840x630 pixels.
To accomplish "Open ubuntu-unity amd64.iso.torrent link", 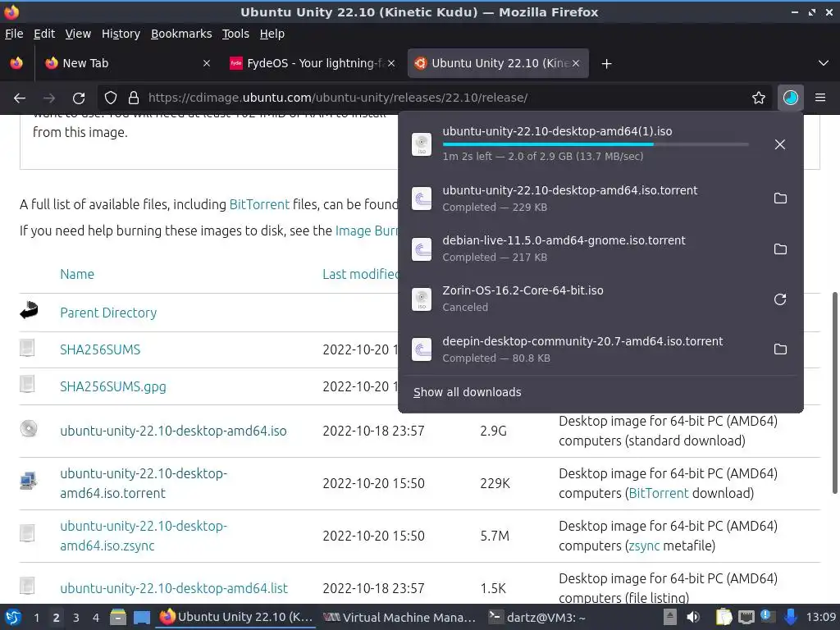I will coord(144,483).
